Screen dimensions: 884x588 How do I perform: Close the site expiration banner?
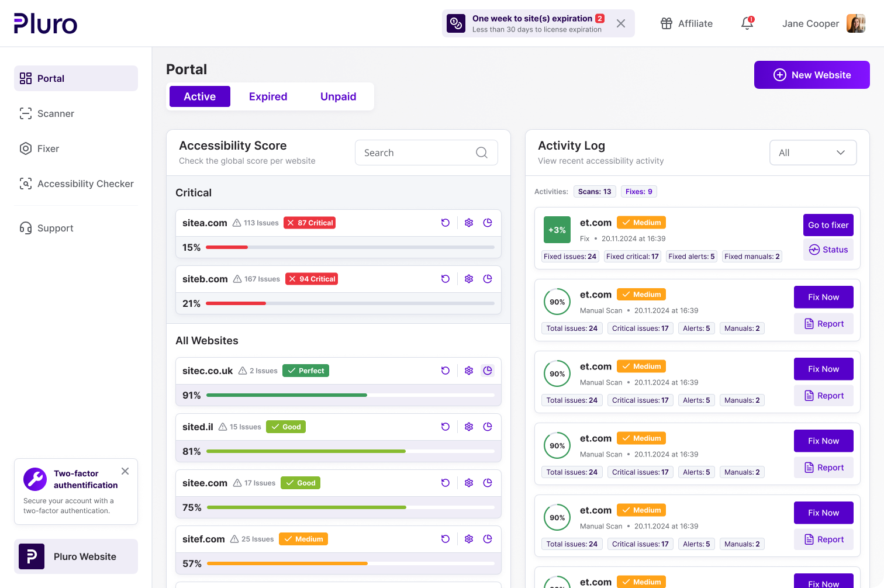(x=621, y=23)
